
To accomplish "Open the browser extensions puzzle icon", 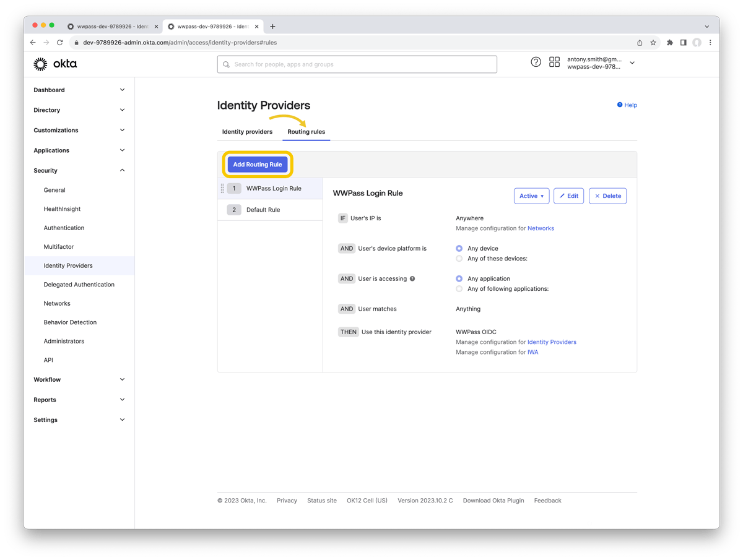I will (669, 43).
